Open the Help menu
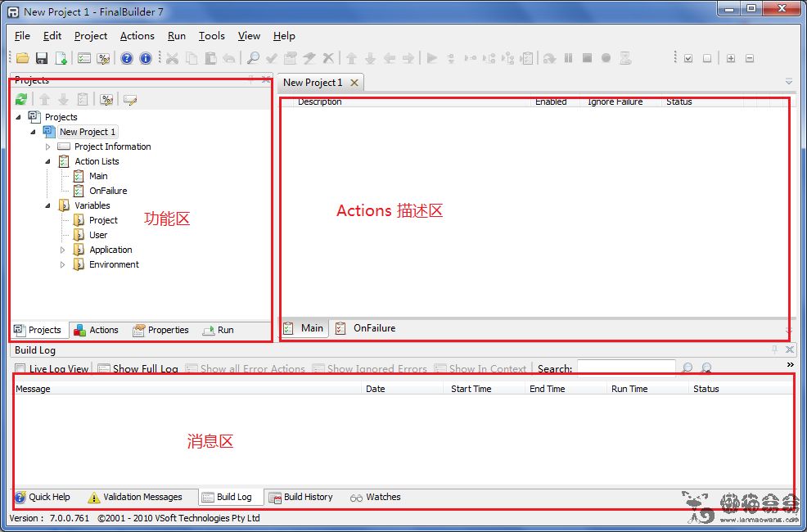 coord(284,35)
